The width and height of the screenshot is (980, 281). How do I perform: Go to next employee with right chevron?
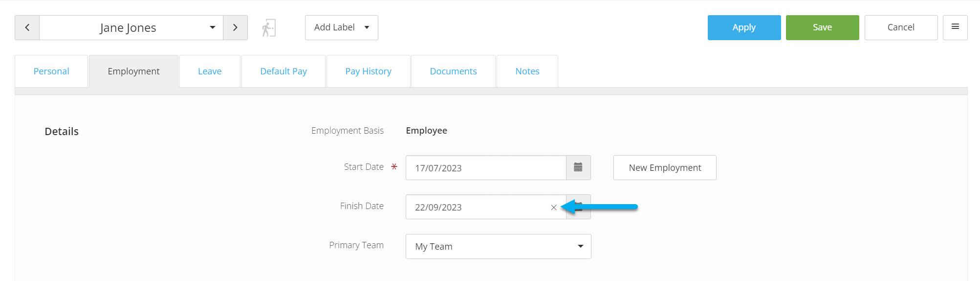[235, 27]
